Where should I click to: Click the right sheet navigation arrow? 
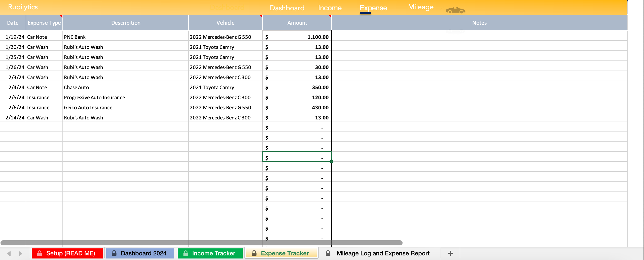(20, 253)
